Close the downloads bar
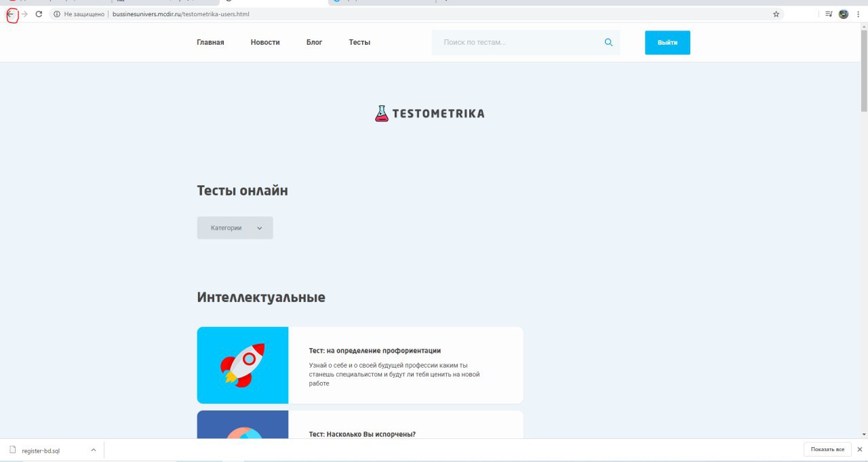Image resolution: width=868 pixels, height=462 pixels. pos(859,450)
